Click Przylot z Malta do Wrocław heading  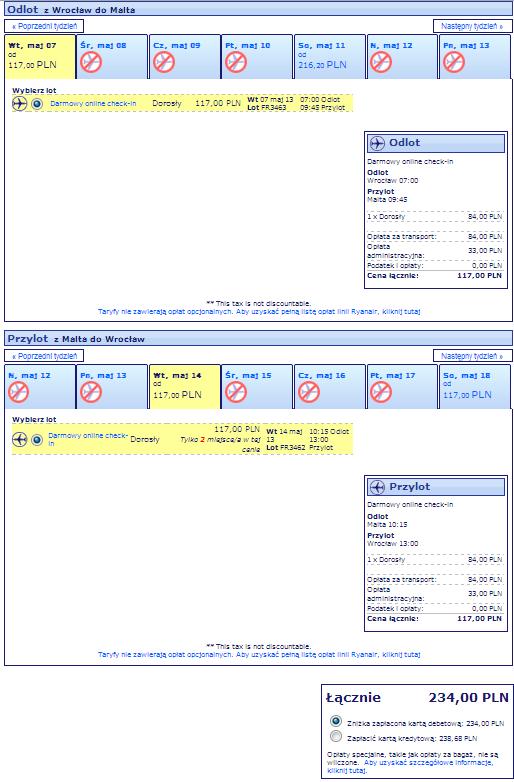(x=76, y=339)
